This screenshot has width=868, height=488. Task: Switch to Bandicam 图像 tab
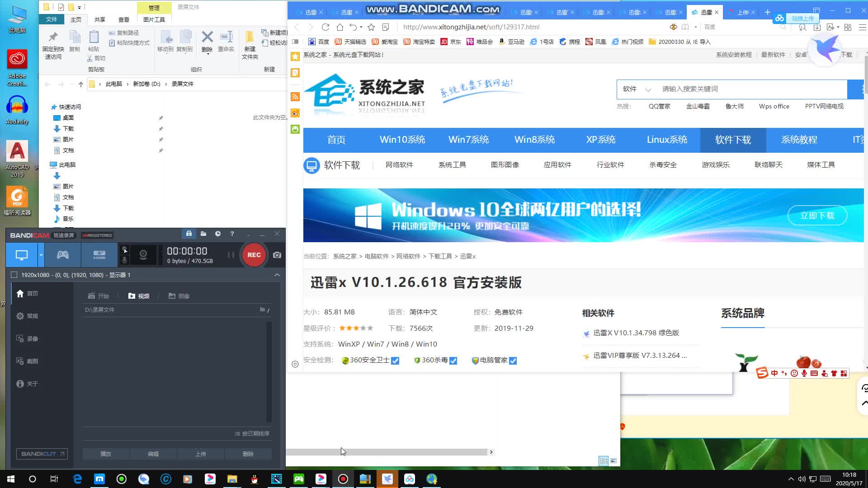click(x=179, y=296)
